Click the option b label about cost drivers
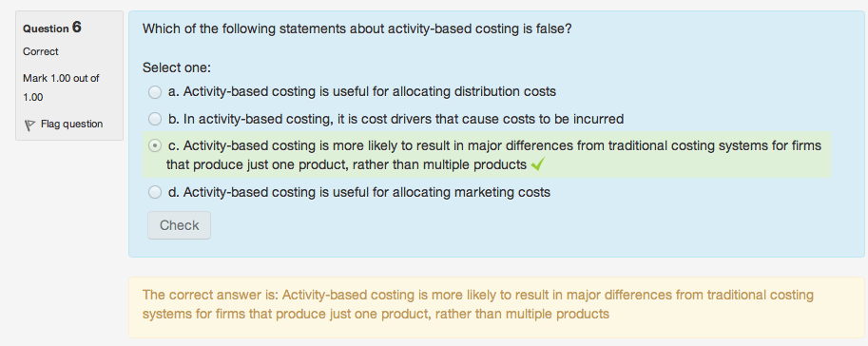The width and height of the screenshot is (868, 346). [395, 119]
